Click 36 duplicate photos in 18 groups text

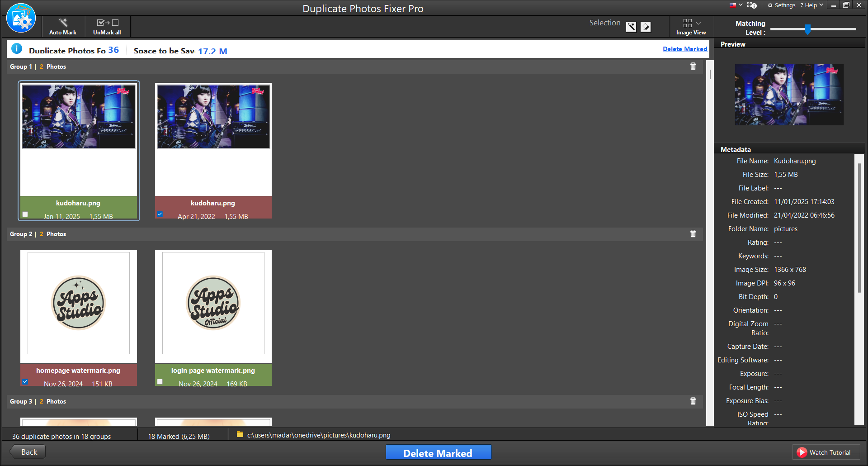pyautogui.click(x=61, y=437)
